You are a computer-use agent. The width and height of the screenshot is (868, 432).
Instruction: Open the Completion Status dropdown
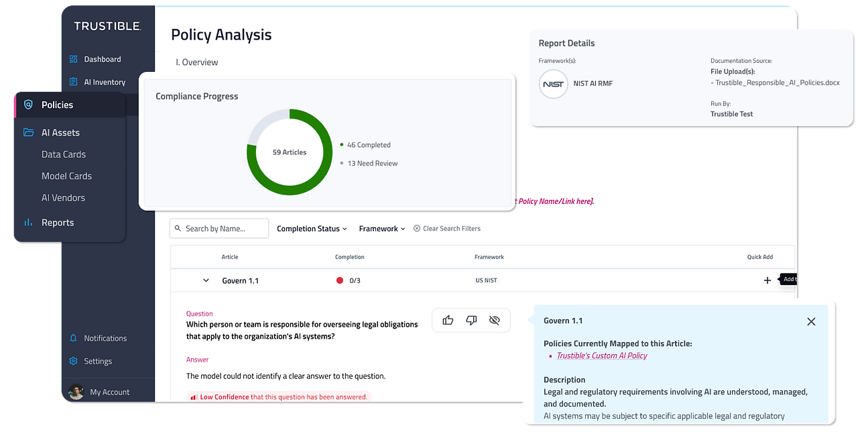[312, 229]
